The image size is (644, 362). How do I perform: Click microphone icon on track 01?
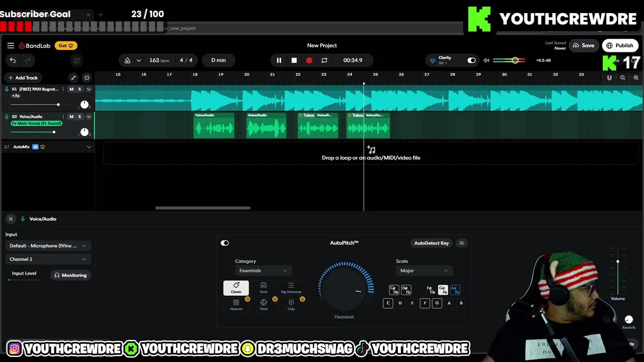7,89
